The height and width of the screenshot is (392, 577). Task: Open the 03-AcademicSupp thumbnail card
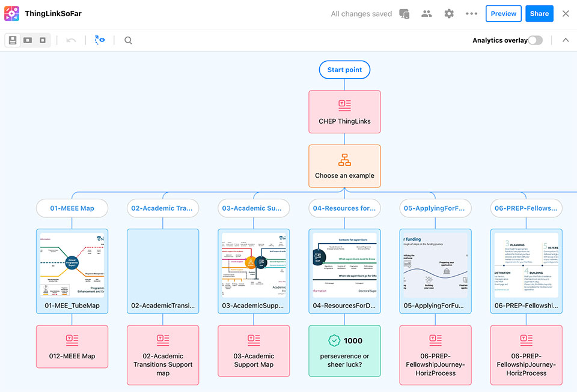[x=254, y=271]
